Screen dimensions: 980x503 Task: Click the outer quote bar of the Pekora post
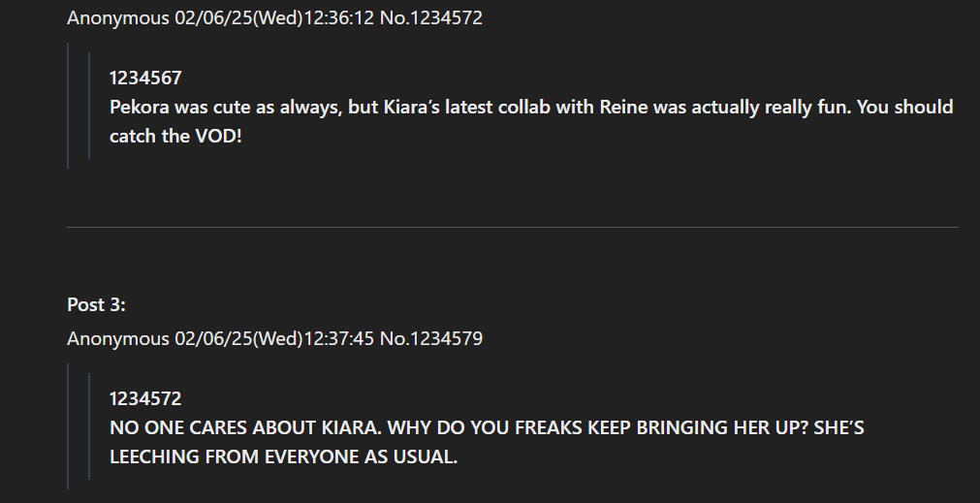click(x=68, y=106)
